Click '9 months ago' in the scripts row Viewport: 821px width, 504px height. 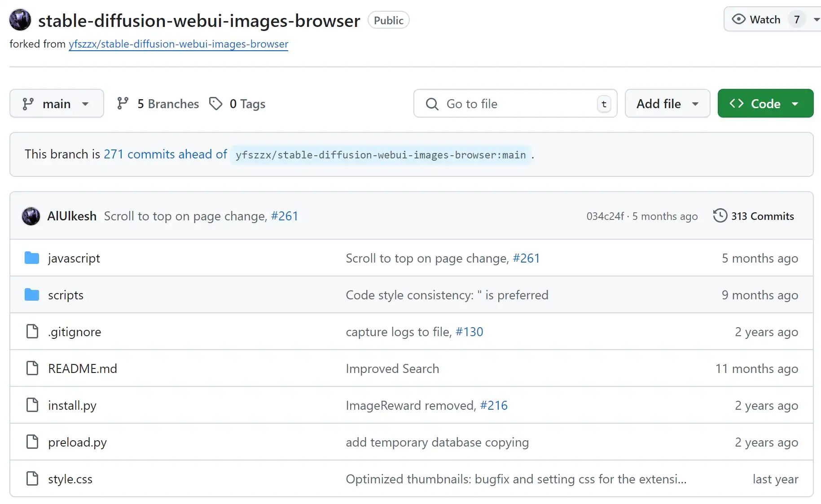coord(760,295)
